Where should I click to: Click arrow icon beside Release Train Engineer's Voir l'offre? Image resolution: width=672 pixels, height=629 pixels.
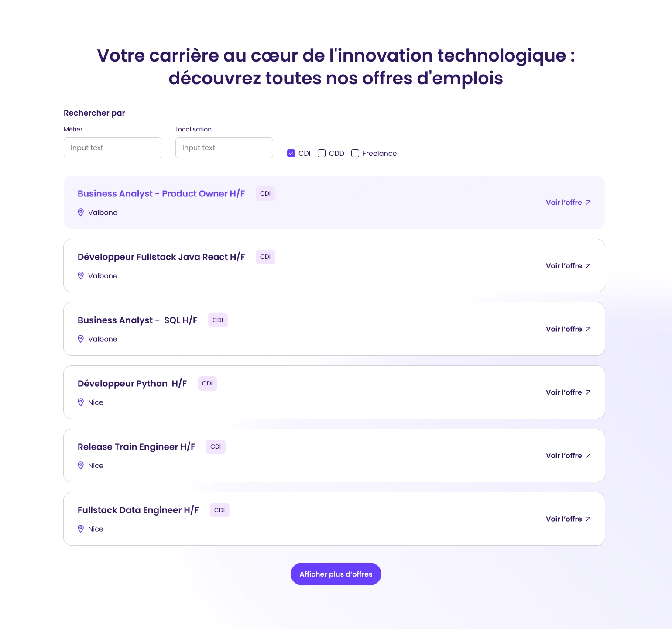pos(588,456)
